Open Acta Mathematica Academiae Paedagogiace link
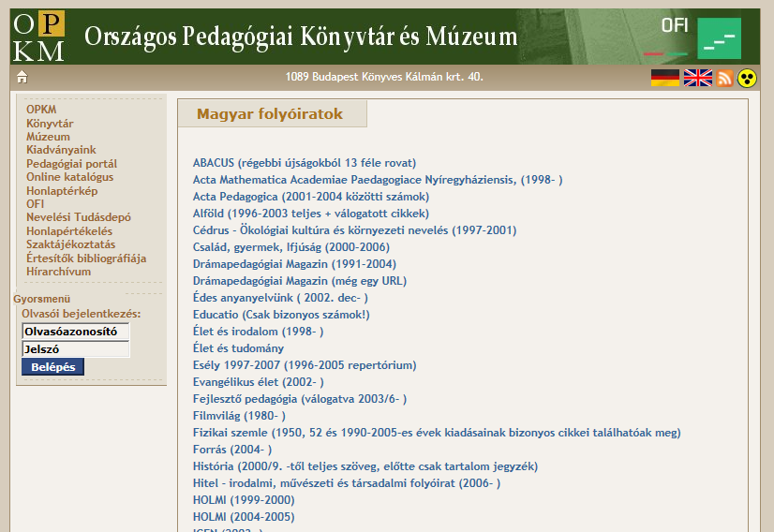Viewport: 774px width, 532px height. (x=378, y=180)
